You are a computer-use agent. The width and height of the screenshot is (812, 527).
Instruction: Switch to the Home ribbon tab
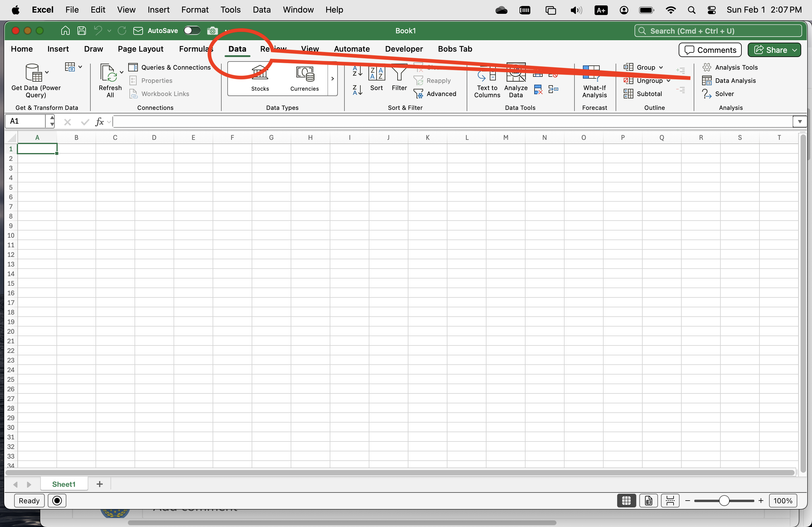click(x=22, y=49)
